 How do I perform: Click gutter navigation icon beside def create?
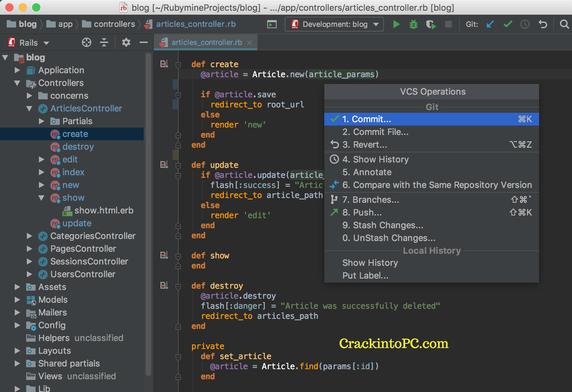click(164, 64)
